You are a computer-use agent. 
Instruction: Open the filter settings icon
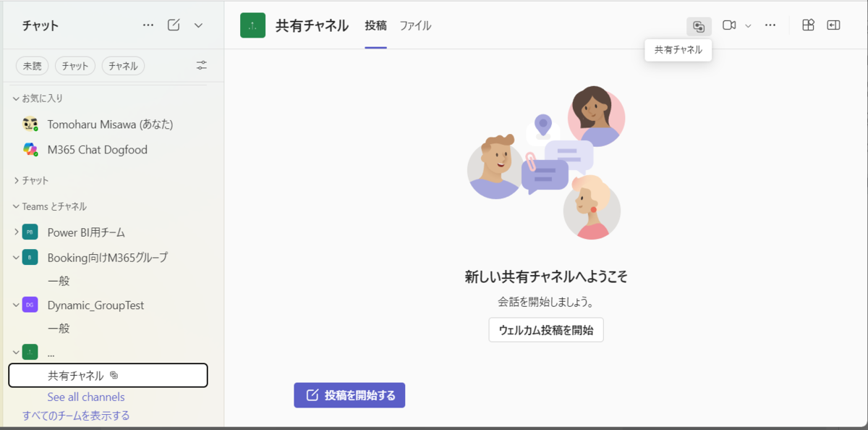click(x=202, y=66)
